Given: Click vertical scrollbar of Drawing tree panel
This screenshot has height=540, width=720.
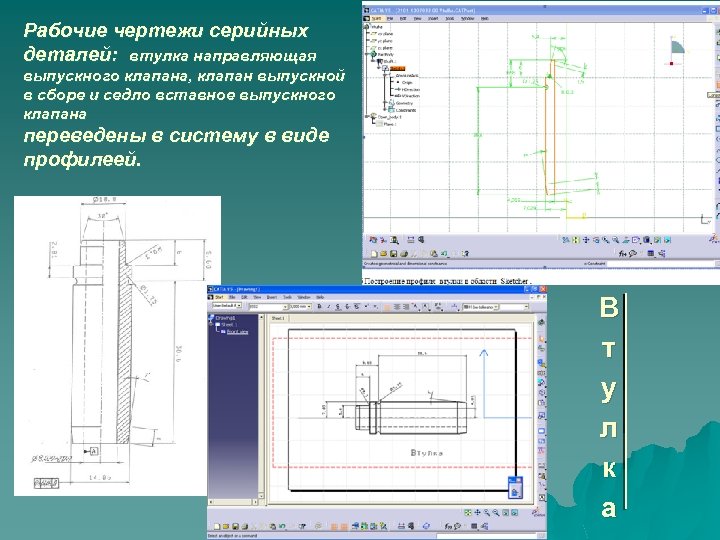Looking at the screenshot, I should [262, 409].
